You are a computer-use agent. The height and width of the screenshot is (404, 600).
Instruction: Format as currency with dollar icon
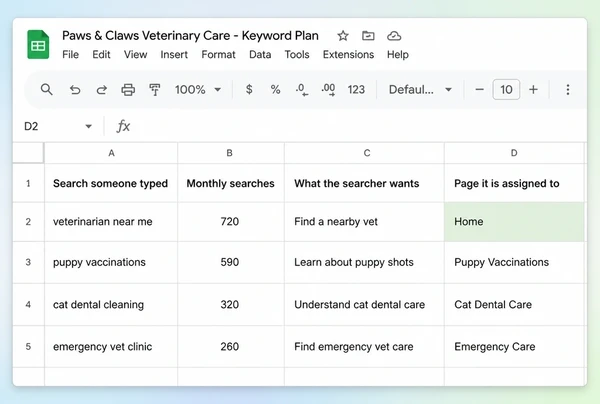[x=249, y=90]
